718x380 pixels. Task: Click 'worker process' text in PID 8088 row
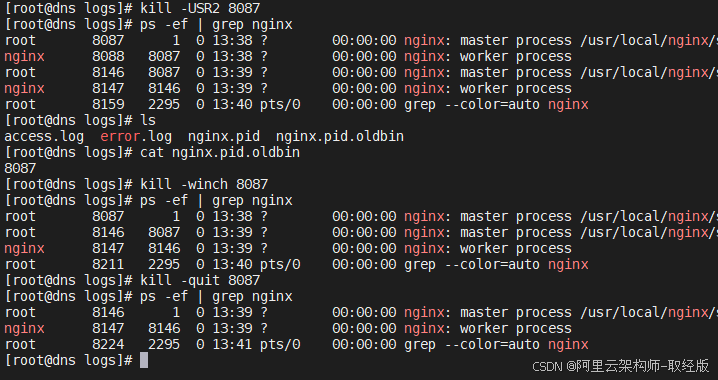[516, 56]
